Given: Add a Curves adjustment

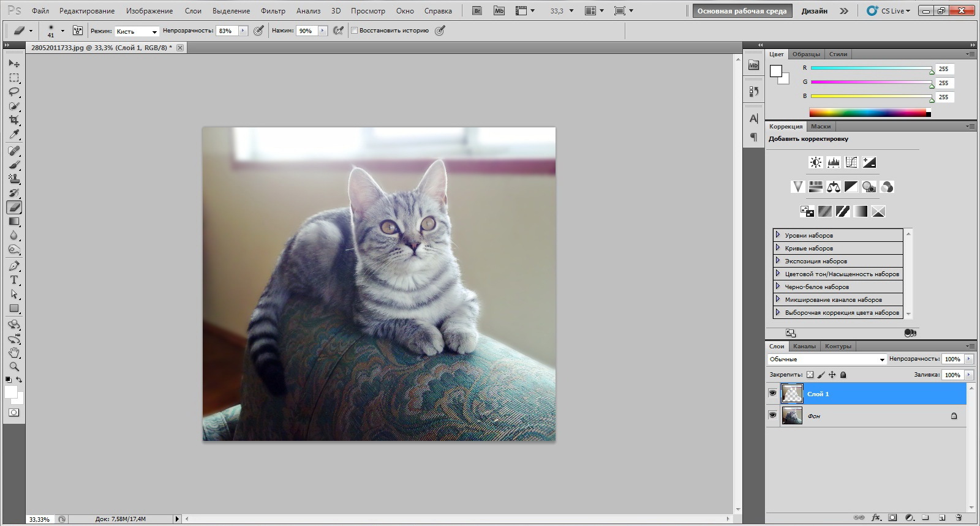Looking at the screenshot, I should (x=851, y=162).
